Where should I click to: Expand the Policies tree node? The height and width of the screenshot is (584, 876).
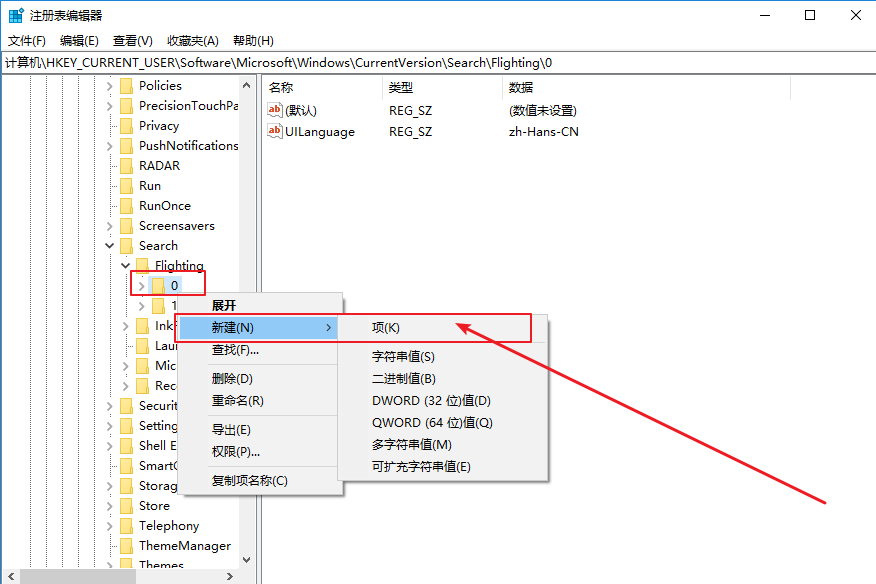110,86
